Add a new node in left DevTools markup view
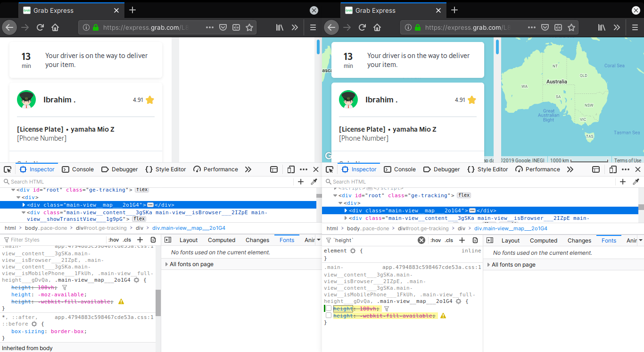644x352 pixels. [301, 182]
